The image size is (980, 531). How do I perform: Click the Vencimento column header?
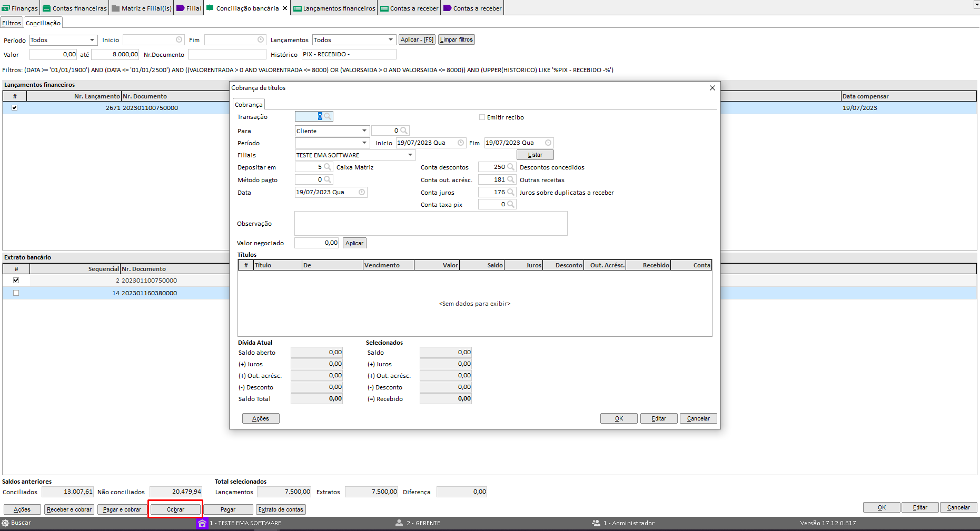389,265
